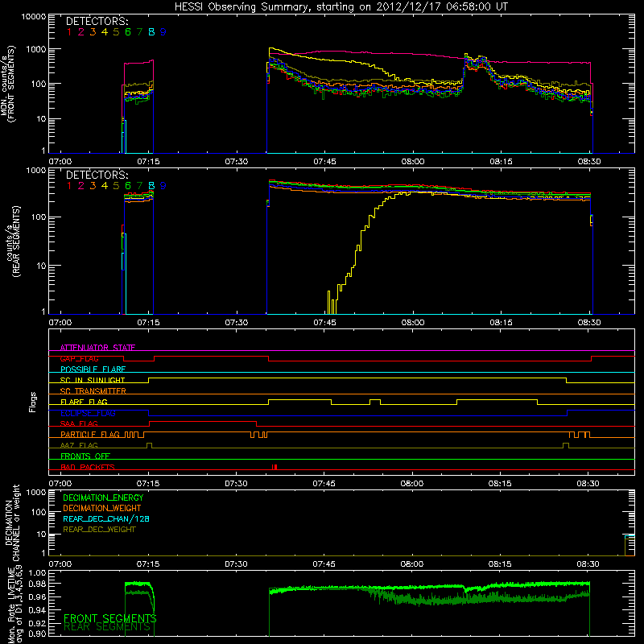Click the 0.98 value on the livetime y-axis
Image resolution: width=644 pixels, height=644 pixels.
click(37, 584)
